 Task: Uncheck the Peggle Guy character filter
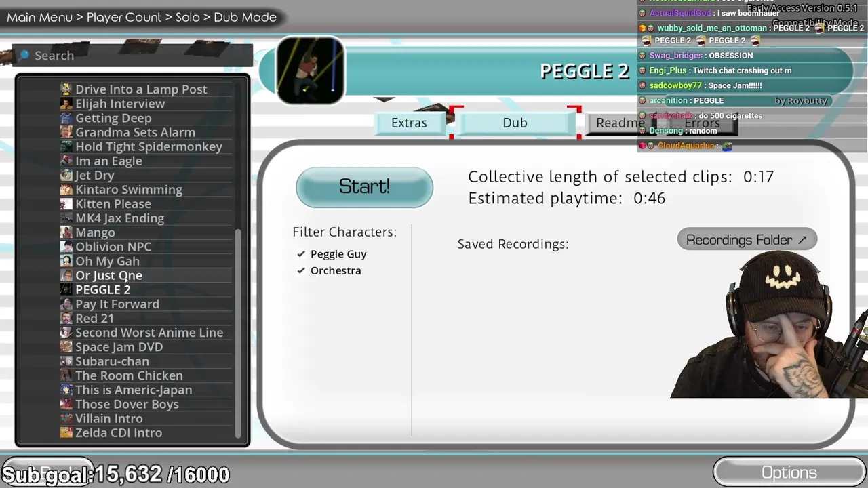301,254
